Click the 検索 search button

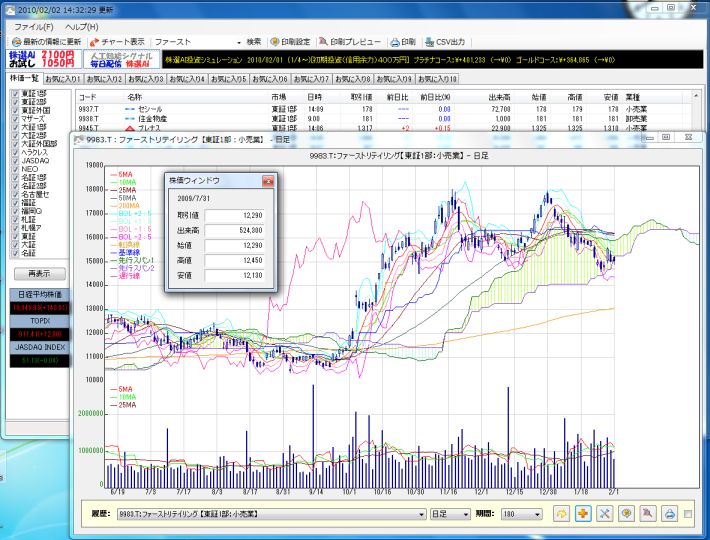coord(254,42)
